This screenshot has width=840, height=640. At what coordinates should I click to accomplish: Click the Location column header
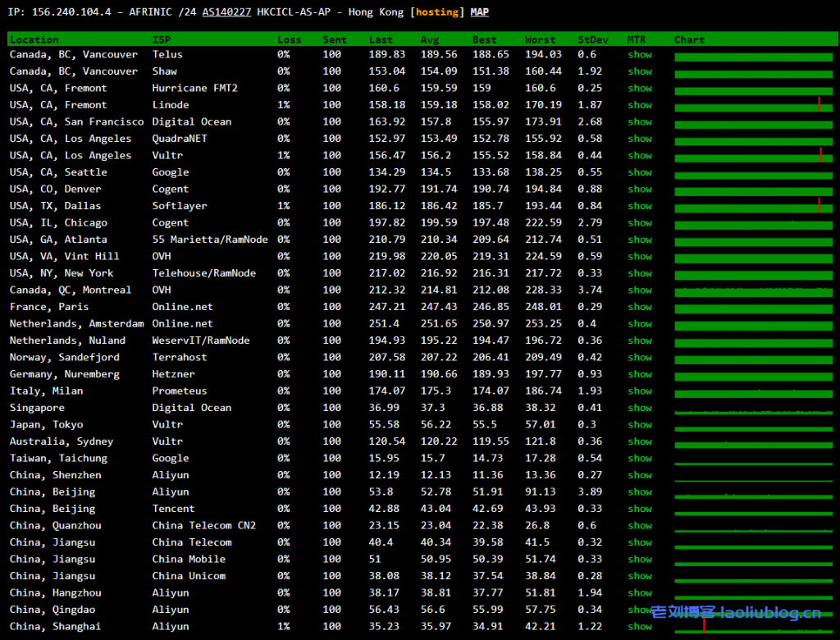tap(34, 39)
